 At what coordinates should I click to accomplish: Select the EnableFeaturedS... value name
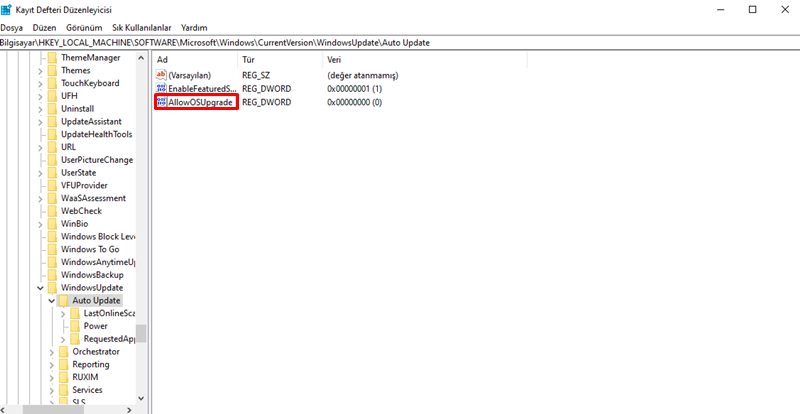coord(203,89)
